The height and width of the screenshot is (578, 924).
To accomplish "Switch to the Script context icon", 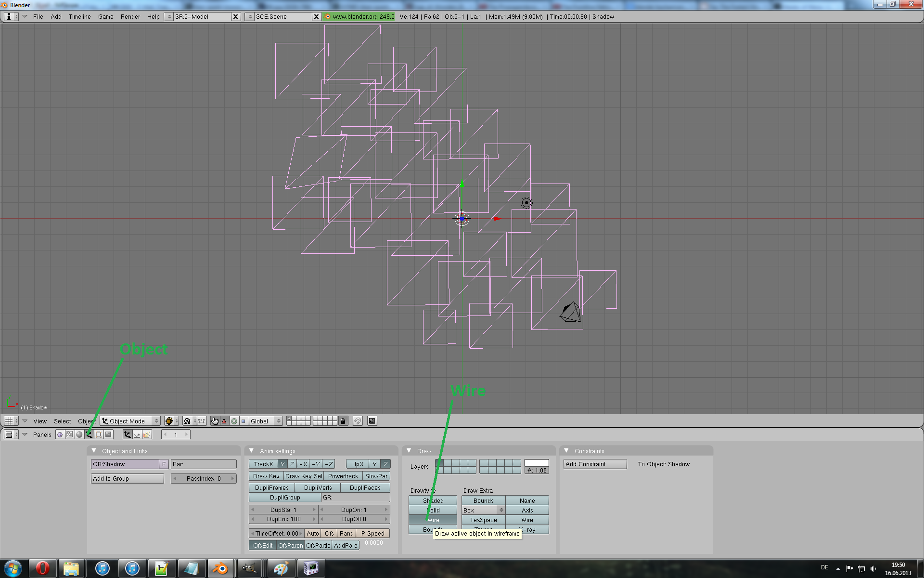I will tap(70, 434).
